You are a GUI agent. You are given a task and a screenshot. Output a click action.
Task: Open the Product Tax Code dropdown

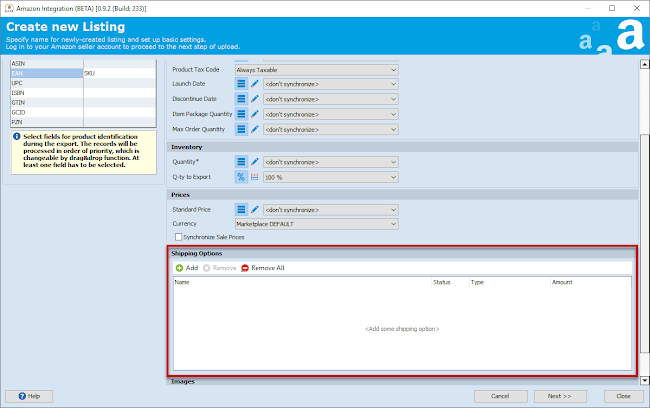point(317,70)
